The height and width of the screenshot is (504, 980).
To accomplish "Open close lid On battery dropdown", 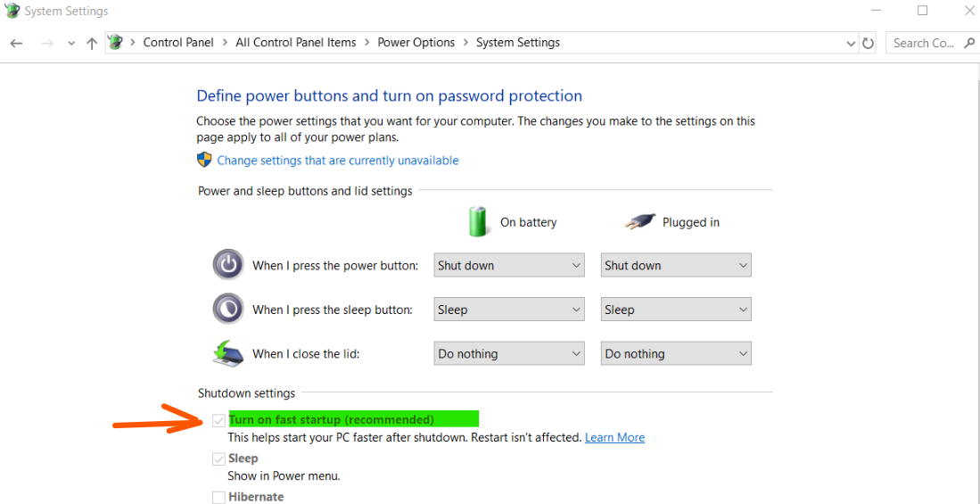I will click(x=509, y=354).
